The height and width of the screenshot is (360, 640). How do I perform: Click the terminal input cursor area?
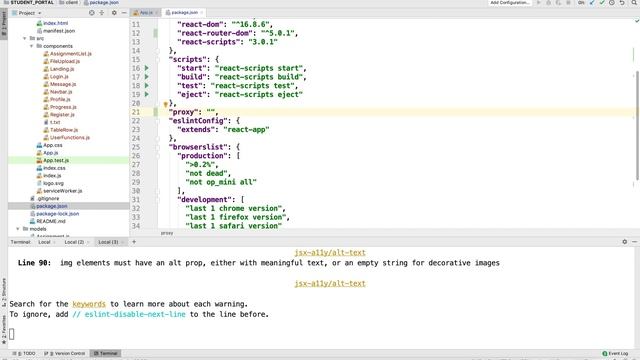click(12, 334)
